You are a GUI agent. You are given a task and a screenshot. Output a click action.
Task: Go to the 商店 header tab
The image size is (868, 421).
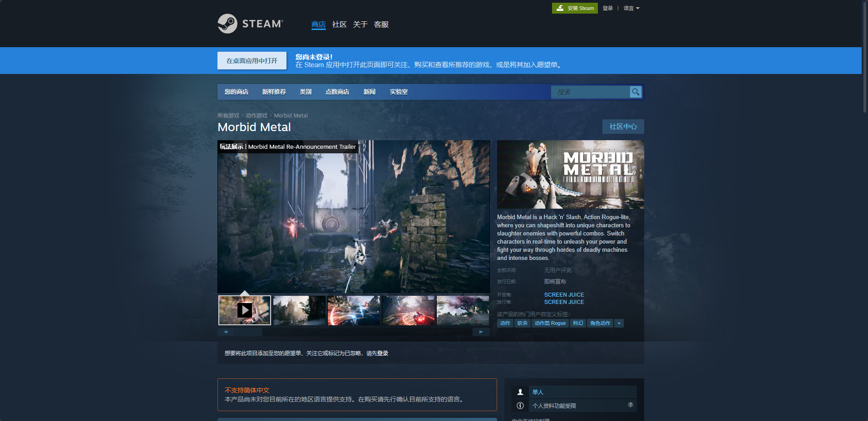coord(319,24)
